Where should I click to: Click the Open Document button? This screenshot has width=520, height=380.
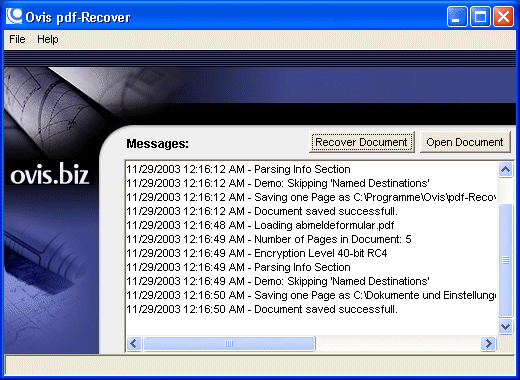tap(465, 142)
